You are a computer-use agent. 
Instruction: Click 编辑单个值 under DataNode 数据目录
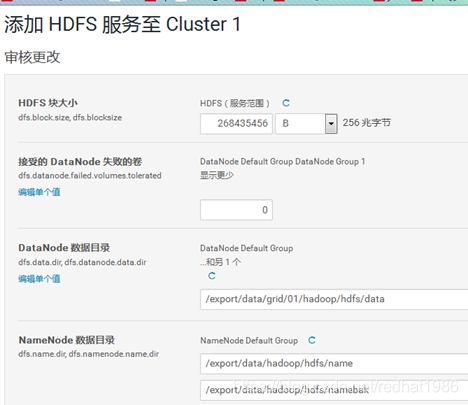(39, 279)
